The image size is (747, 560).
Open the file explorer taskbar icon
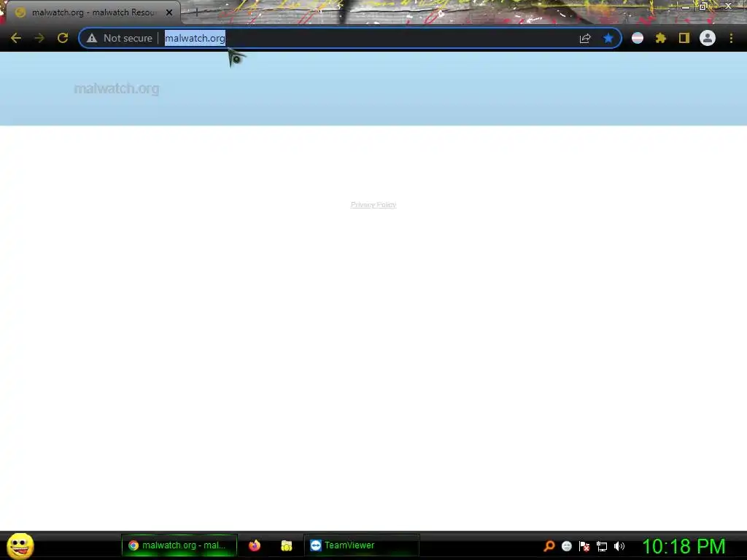pos(286,545)
